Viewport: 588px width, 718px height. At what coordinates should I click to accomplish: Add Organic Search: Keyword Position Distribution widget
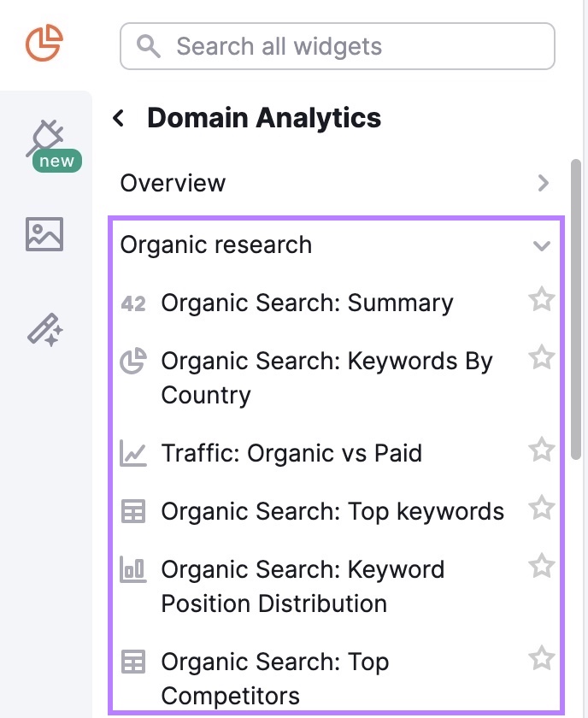point(303,586)
